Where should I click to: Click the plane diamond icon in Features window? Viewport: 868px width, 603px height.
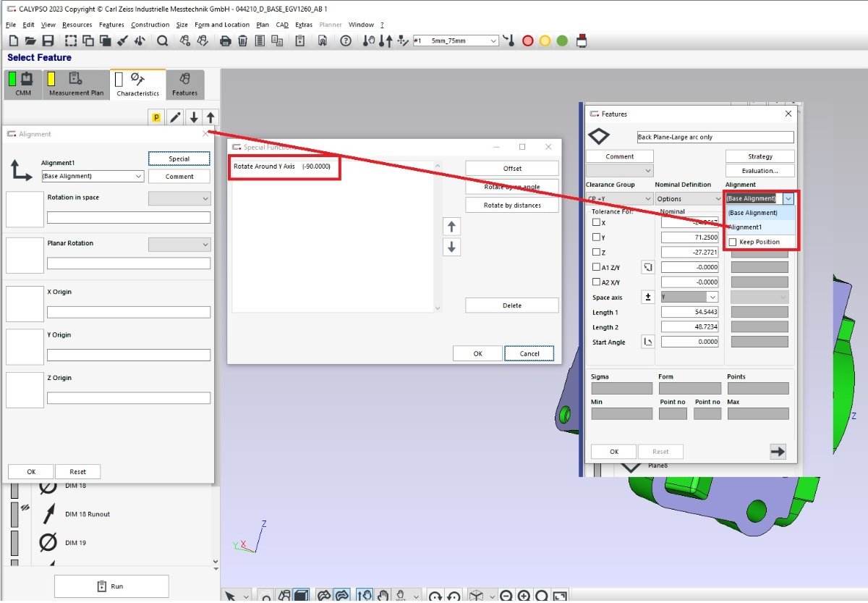(x=599, y=137)
